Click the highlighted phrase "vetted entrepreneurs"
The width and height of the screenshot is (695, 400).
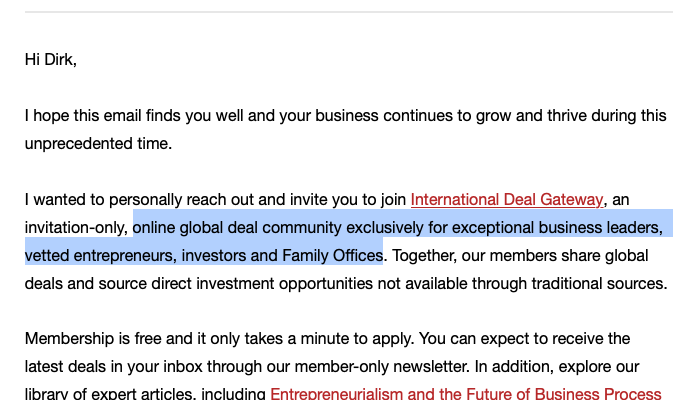98,255
